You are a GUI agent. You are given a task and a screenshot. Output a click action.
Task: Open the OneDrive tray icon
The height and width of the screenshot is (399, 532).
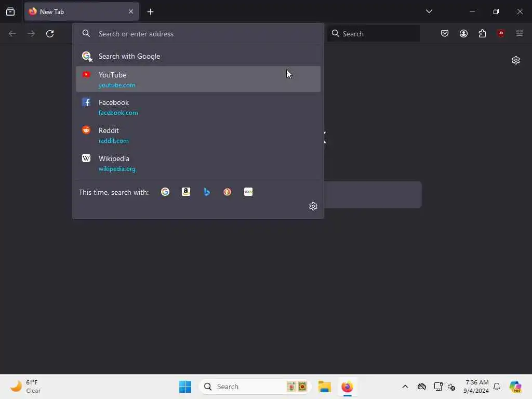pyautogui.click(x=422, y=387)
